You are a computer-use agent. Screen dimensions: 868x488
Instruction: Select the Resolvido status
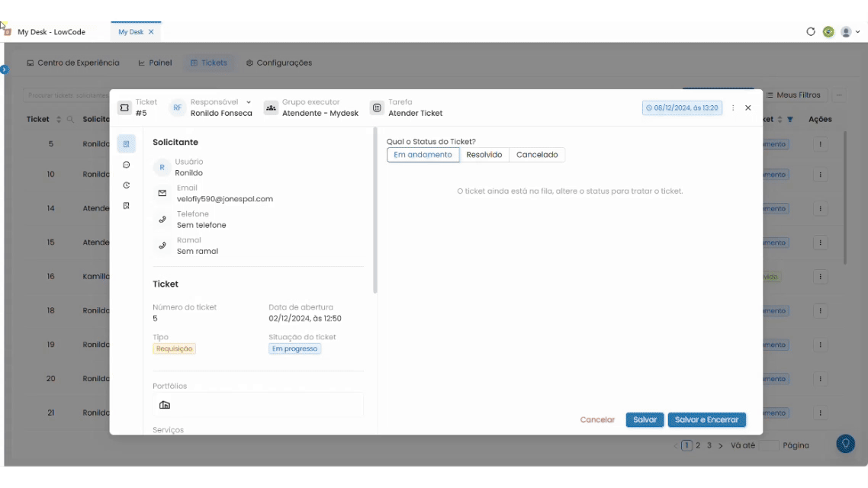(484, 155)
